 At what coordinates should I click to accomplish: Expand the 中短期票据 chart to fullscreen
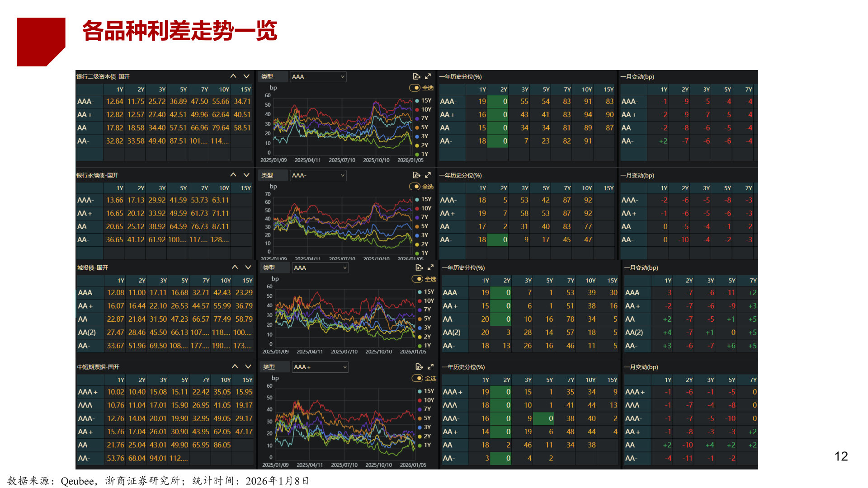pos(431,366)
